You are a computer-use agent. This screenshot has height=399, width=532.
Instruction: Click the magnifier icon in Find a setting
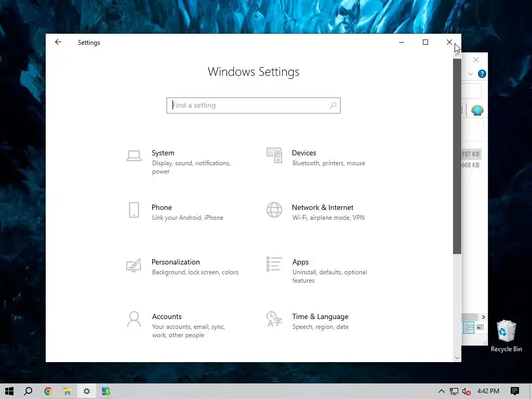coord(333,105)
